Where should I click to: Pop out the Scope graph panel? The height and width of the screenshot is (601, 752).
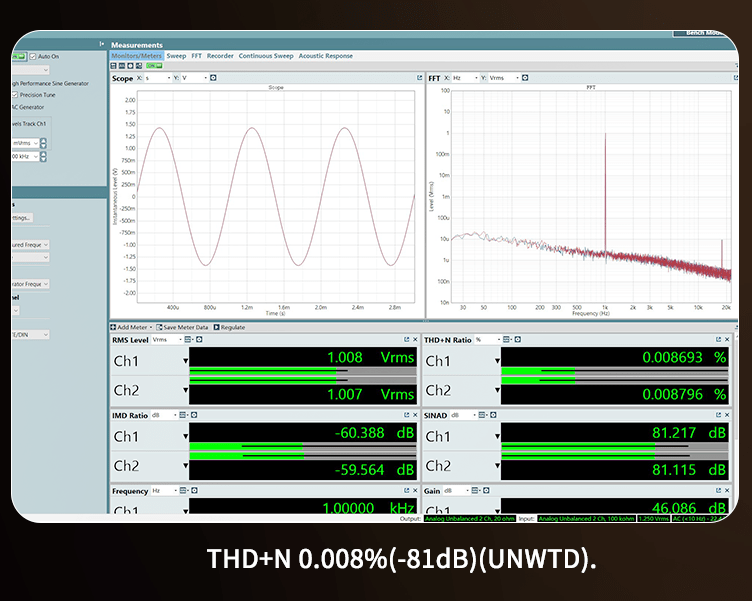tap(419, 77)
